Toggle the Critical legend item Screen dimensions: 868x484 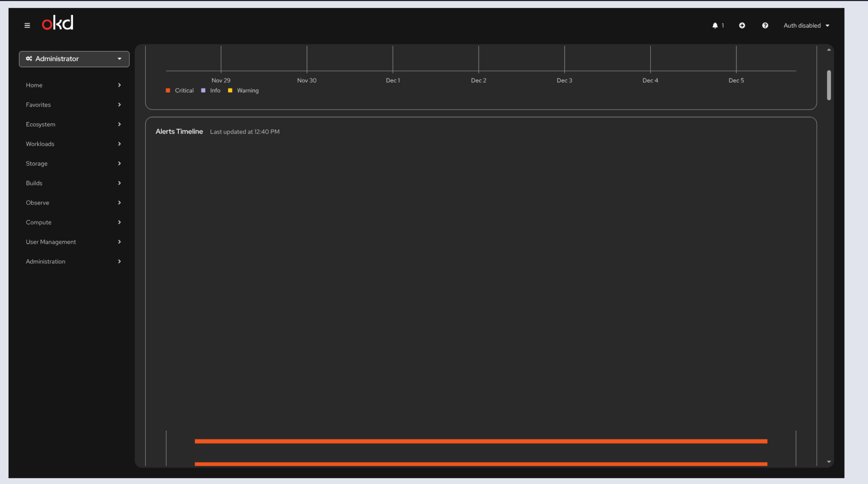click(184, 90)
